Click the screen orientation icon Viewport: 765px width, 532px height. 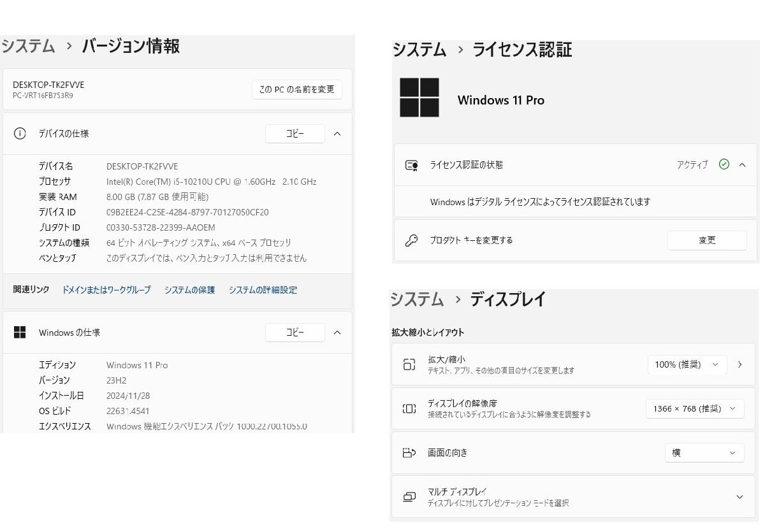coord(409,453)
